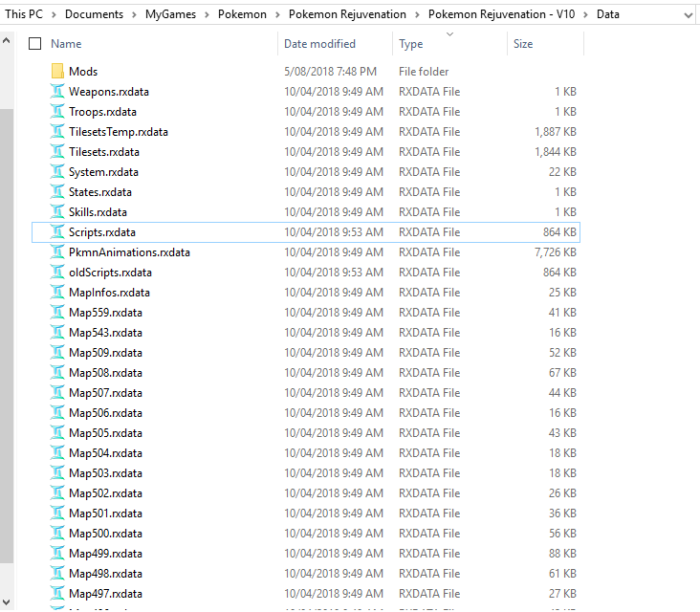Select the Scripts.rxdata file icon

[57, 232]
